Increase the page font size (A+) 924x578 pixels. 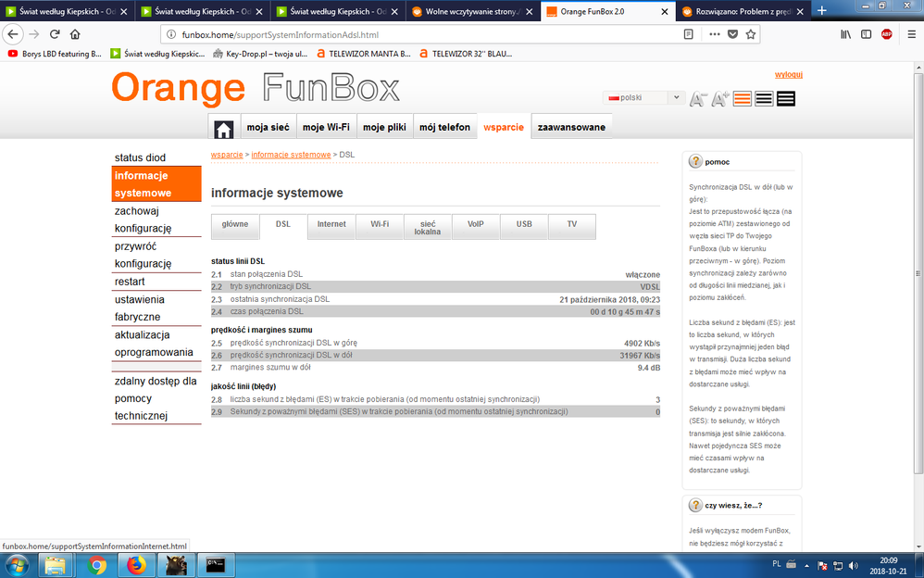[720, 99]
